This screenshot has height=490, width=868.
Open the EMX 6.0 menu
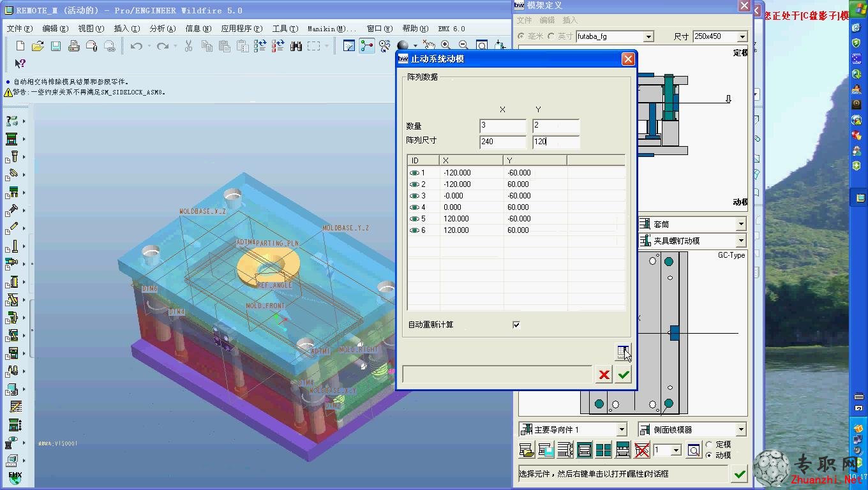point(451,29)
